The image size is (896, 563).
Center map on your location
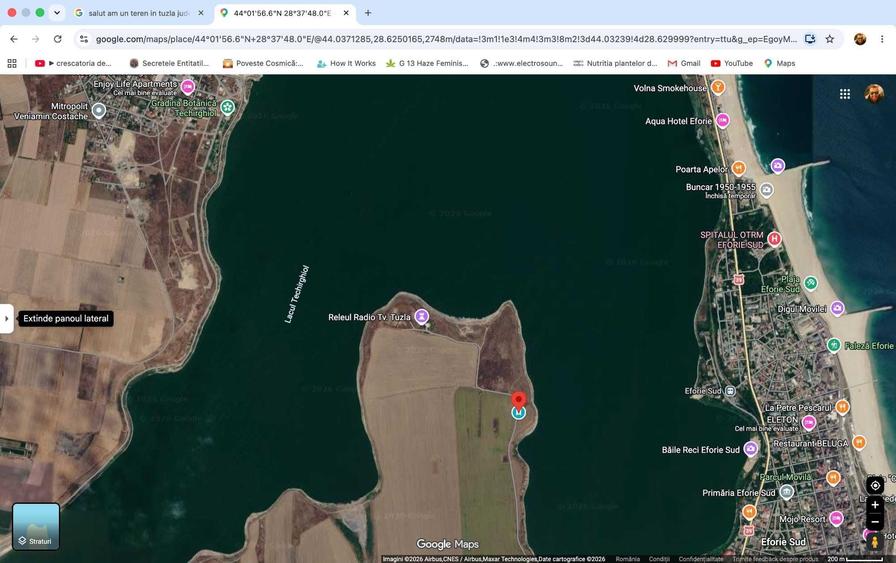[875, 486]
